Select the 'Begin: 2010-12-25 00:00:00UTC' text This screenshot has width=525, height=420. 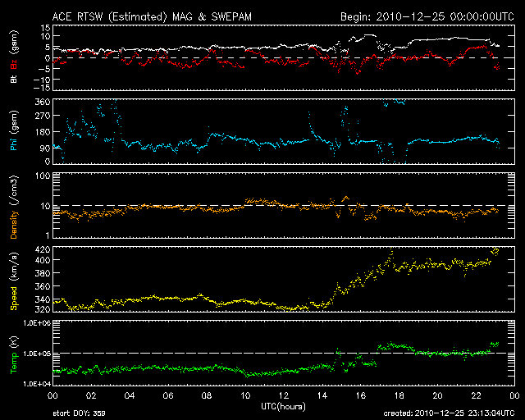pyautogui.click(x=427, y=16)
